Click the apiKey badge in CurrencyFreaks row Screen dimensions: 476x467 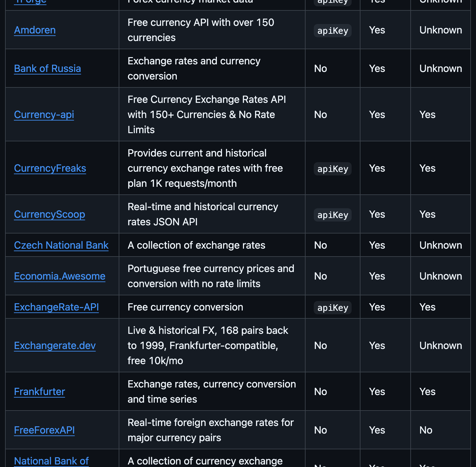pyautogui.click(x=333, y=169)
